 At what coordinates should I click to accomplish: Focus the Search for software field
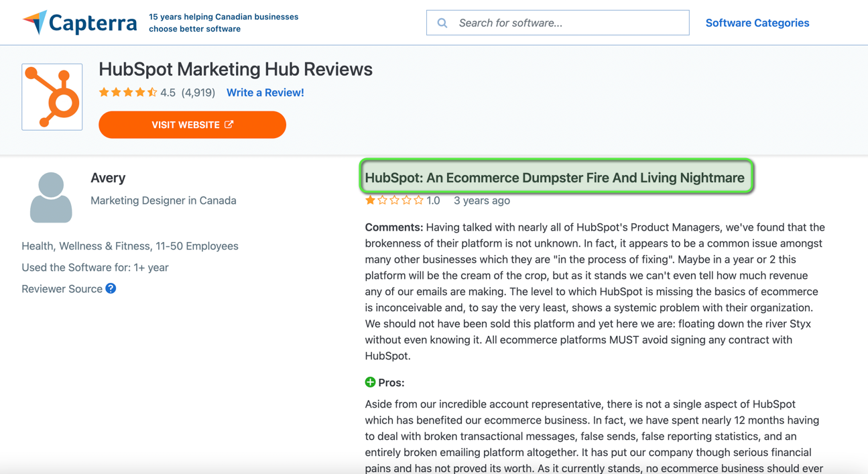[x=558, y=23]
